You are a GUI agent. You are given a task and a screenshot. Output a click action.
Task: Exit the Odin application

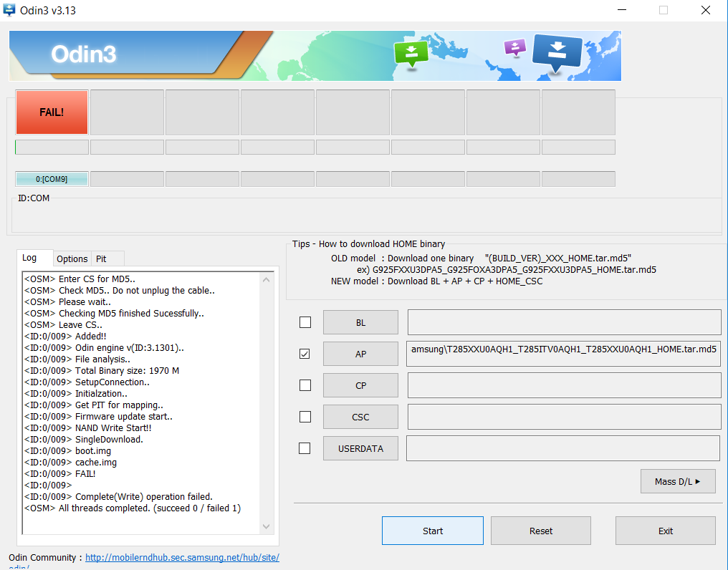[666, 531]
